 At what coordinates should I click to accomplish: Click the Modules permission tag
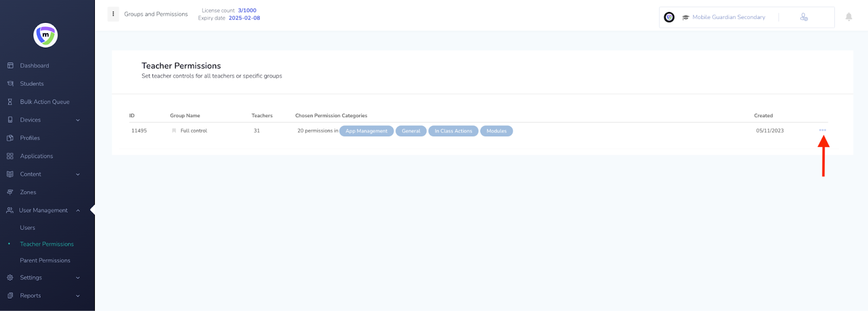tap(496, 131)
